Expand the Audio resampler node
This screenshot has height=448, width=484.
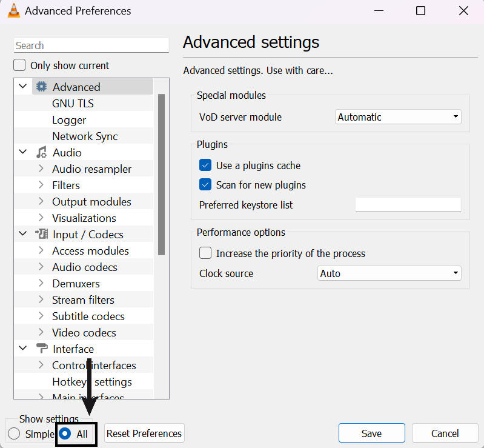[41, 169]
